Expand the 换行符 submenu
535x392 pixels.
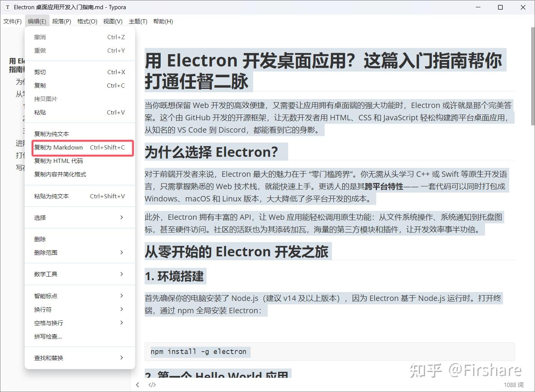click(80, 310)
